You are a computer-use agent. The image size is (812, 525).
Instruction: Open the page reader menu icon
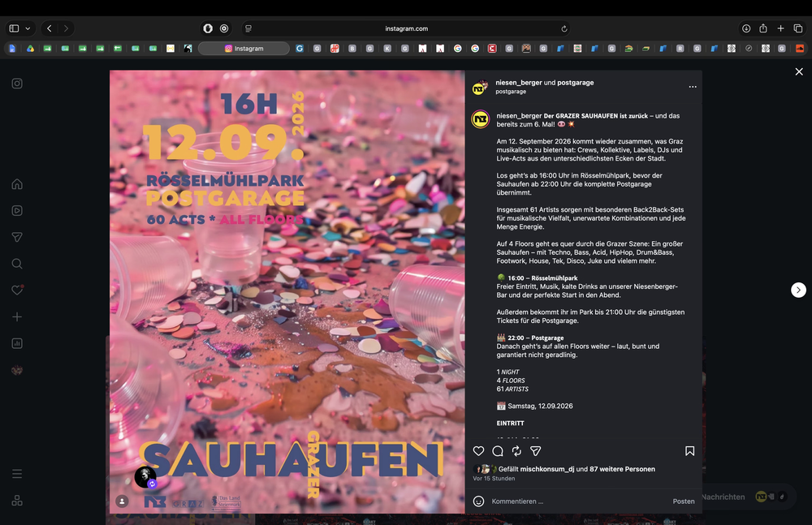pos(248,28)
